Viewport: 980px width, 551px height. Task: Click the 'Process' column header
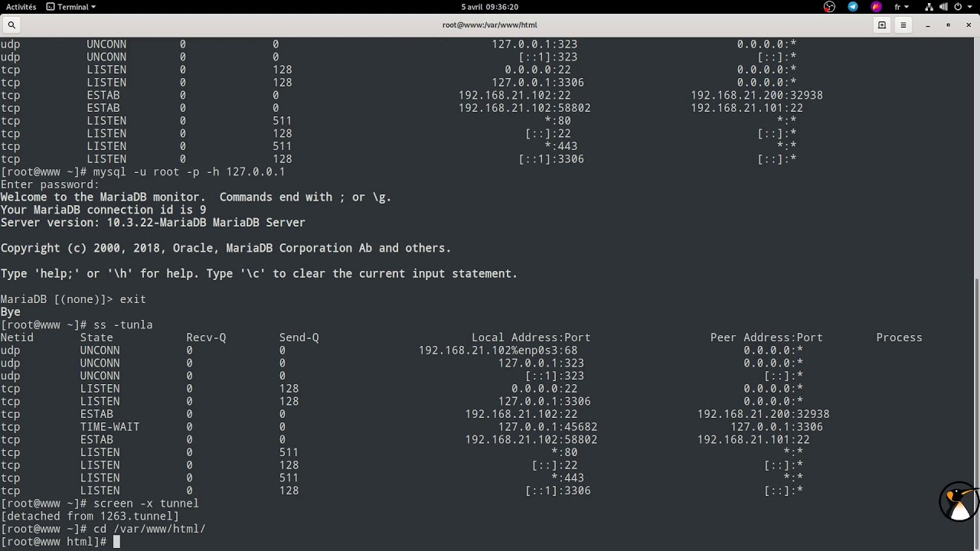[900, 337]
